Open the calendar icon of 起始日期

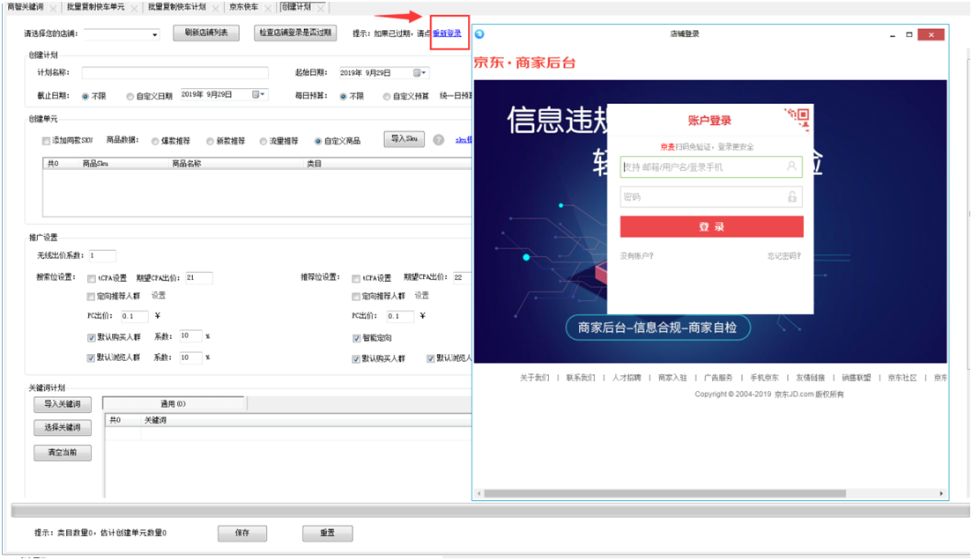click(x=419, y=73)
